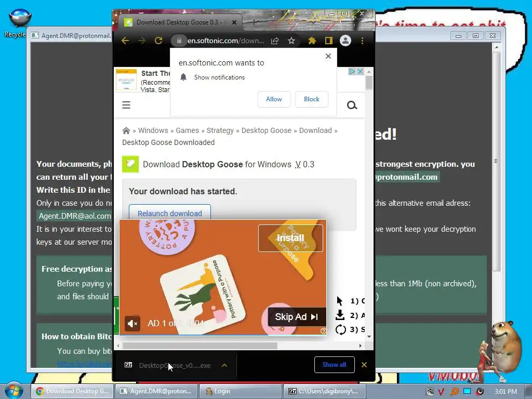The width and height of the screenshot is (532, 399).
Task: Click the en.softonic.com address bar
Action: [x=225, y=41]
